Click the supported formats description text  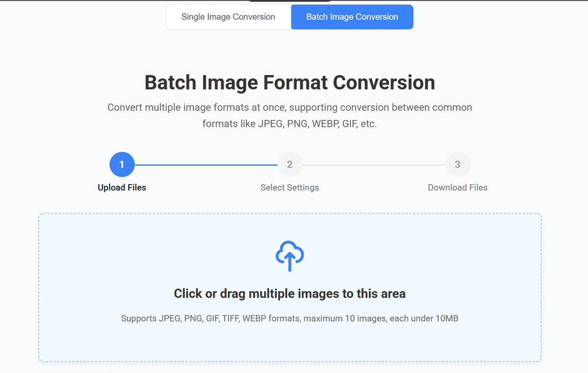pos(289,318)
